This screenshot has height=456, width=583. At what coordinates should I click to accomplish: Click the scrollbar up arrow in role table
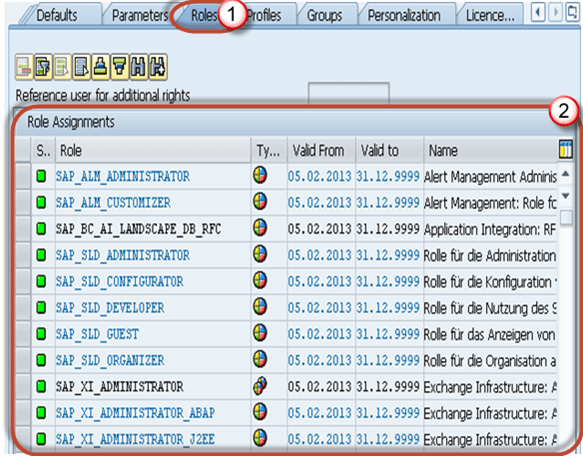click(x=566, y=173)
